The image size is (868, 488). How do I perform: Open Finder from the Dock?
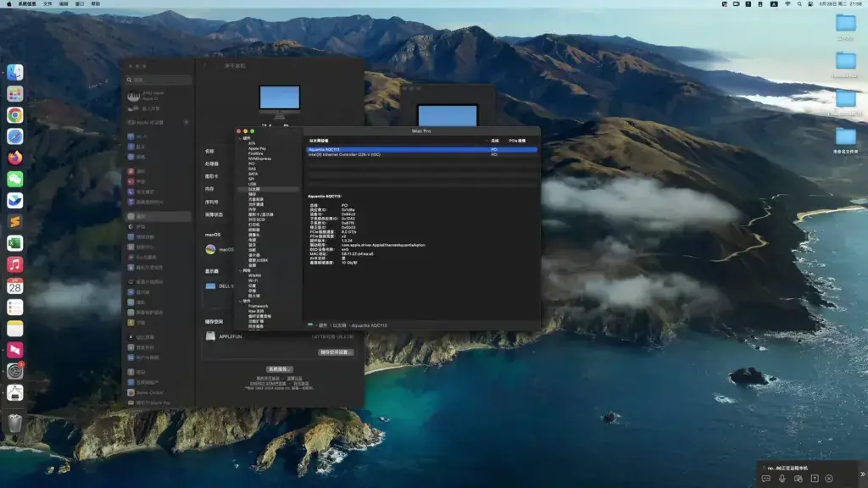coord(15,72)
